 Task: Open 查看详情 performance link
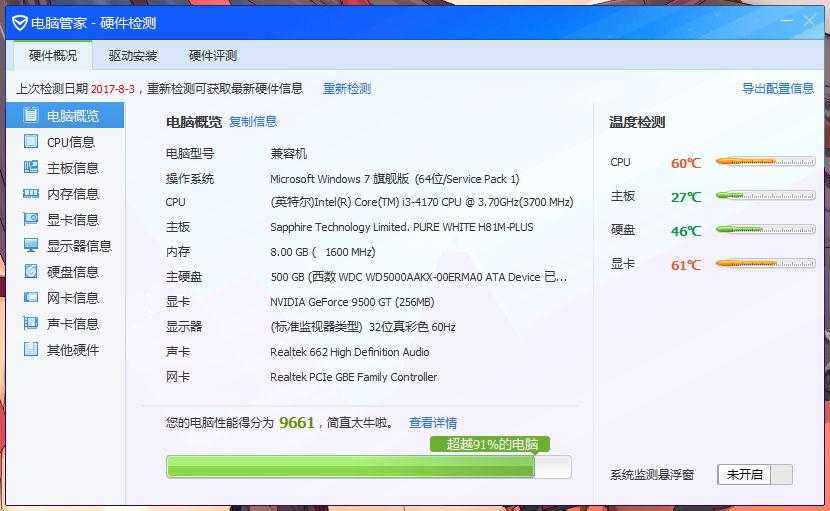tap(433, 423)
